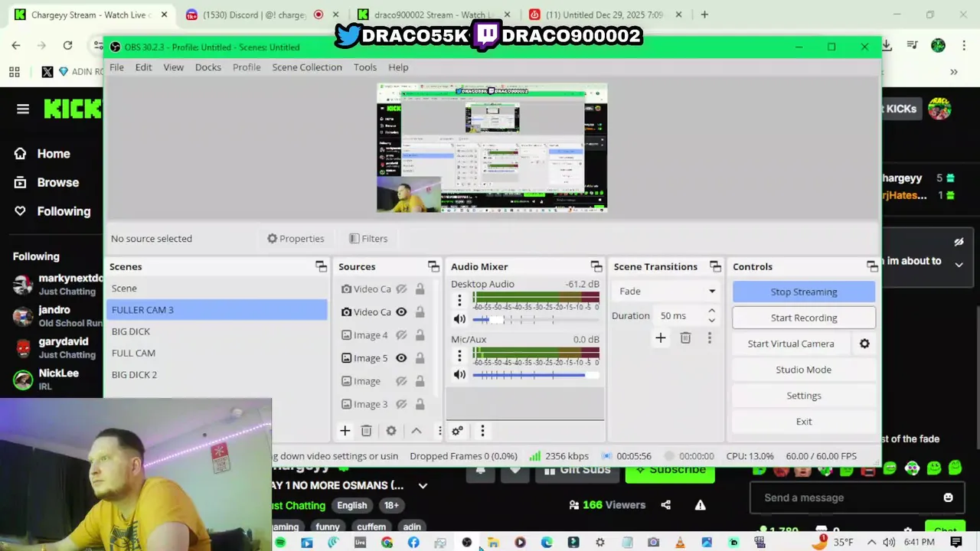Open the Fade transition dropdown
The height and width of the screenshot is (551, 980).
[x=666, y=291]
